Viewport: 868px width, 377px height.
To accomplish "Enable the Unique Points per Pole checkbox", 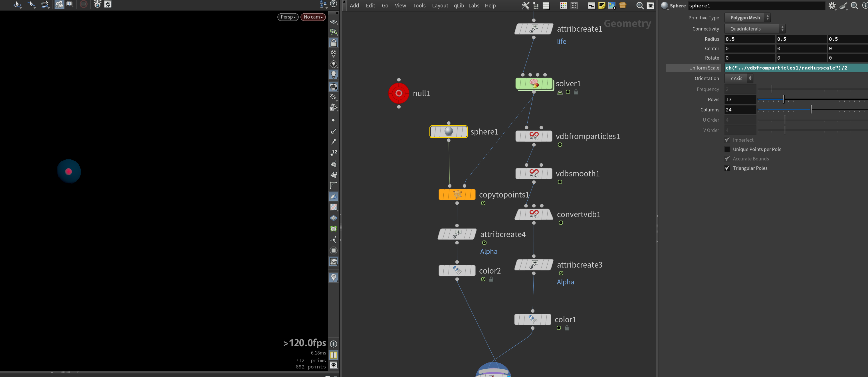I will (727, 149).
